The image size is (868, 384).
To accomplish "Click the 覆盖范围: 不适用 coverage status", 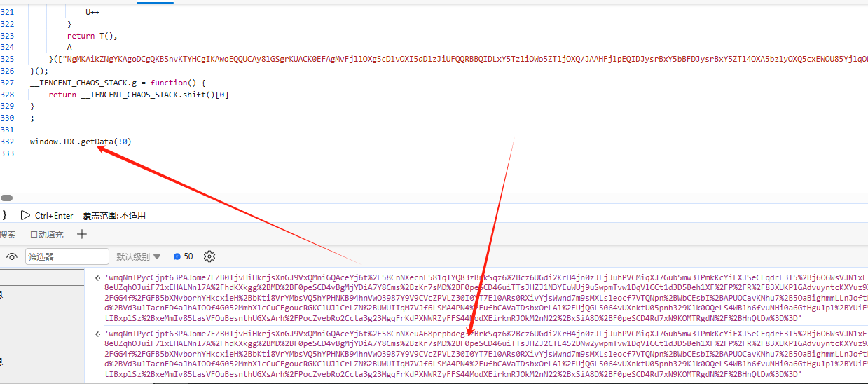I will click(x=114, y=216).
